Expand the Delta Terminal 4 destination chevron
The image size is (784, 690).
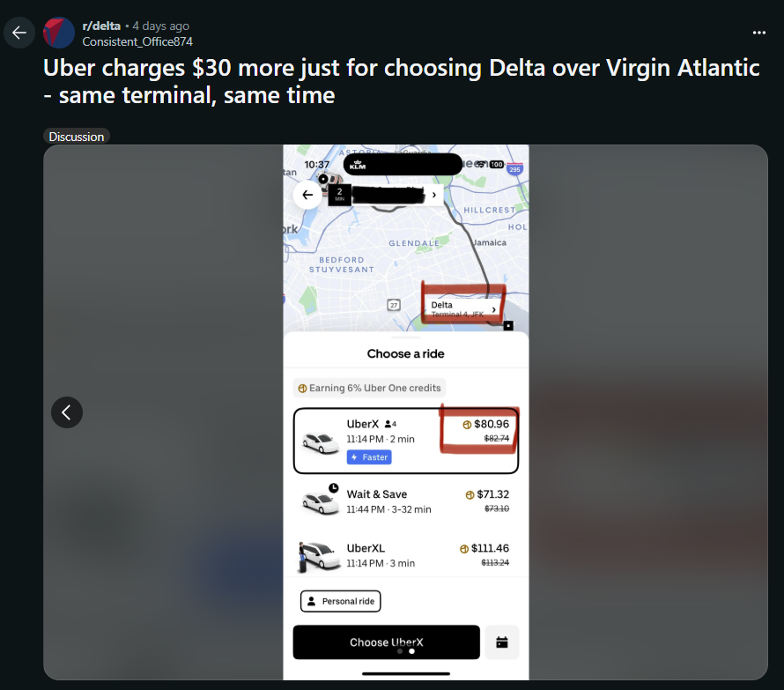pos(493,309)
